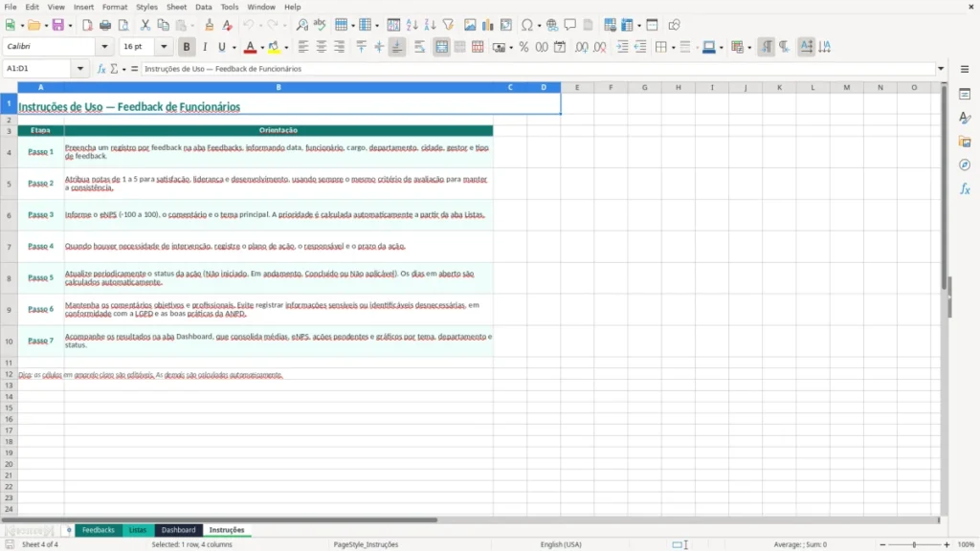Open the Sheet menu
980x551 pixels.
(176, 7)
